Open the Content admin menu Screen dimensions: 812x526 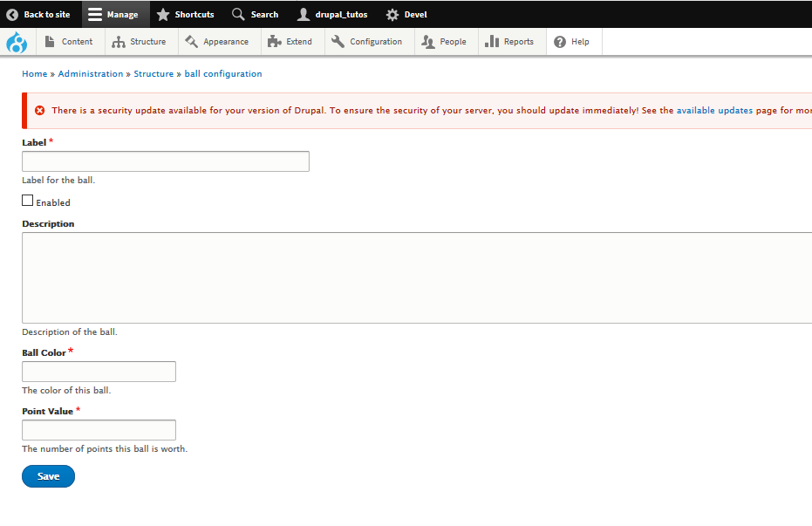[x=69, y=42]
